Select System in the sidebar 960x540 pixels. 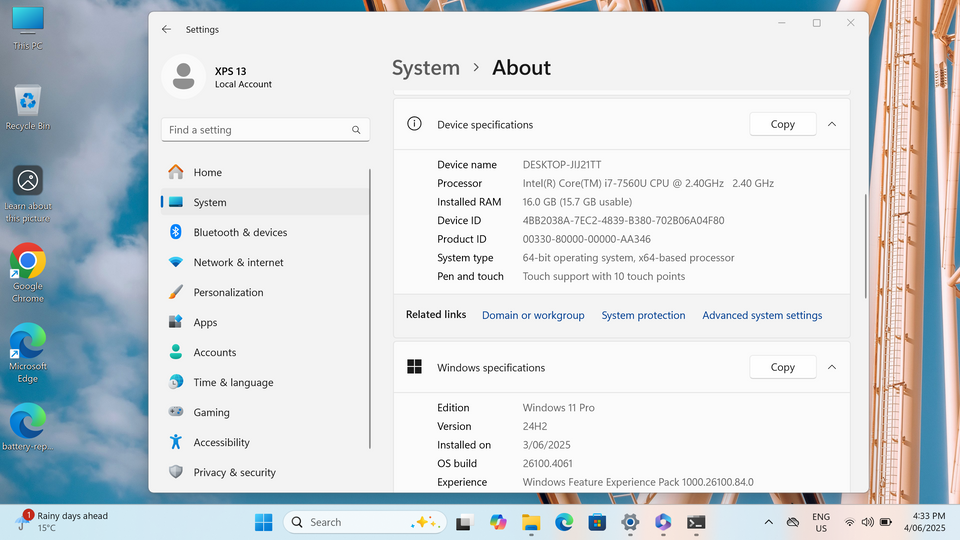[x=264, y=202]
